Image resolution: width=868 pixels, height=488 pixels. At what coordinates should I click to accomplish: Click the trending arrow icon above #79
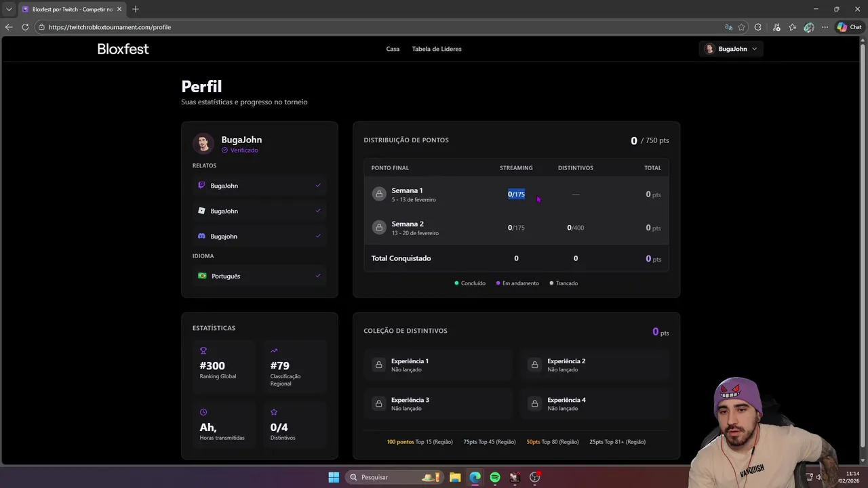(x=274, y=351)
